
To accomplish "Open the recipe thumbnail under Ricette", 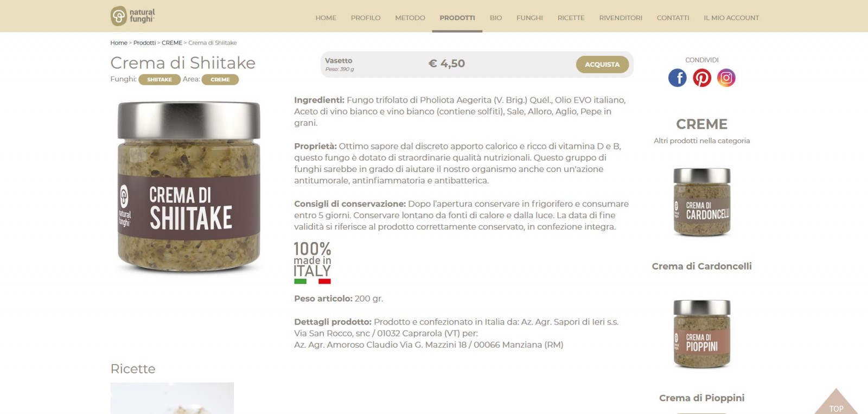I will 172,398.
